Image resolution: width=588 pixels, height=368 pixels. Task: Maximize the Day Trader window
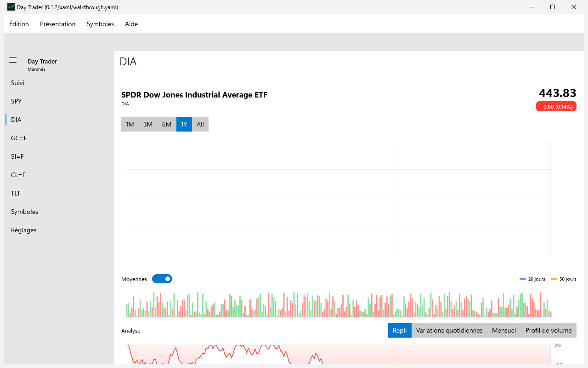(553, 7)
